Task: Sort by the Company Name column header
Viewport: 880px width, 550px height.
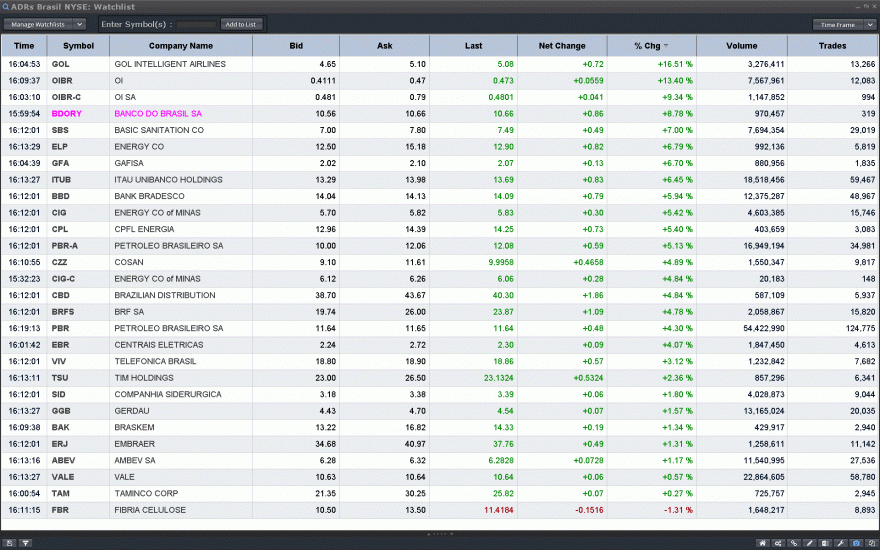Action: [181, 46]
